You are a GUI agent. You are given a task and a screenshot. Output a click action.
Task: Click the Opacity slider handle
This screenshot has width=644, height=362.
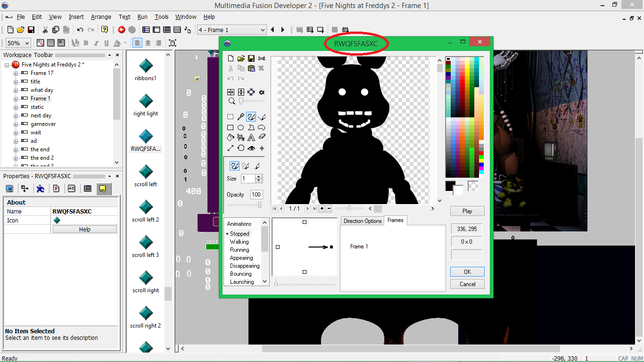[260, 205]
